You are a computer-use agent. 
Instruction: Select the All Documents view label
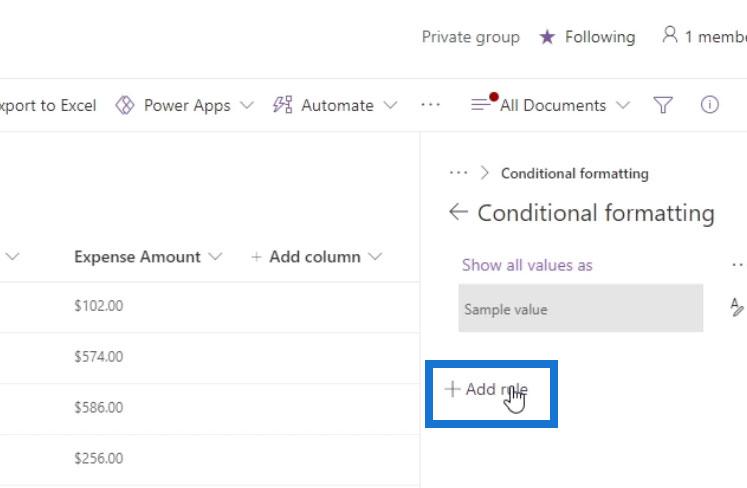click(553, 105)
